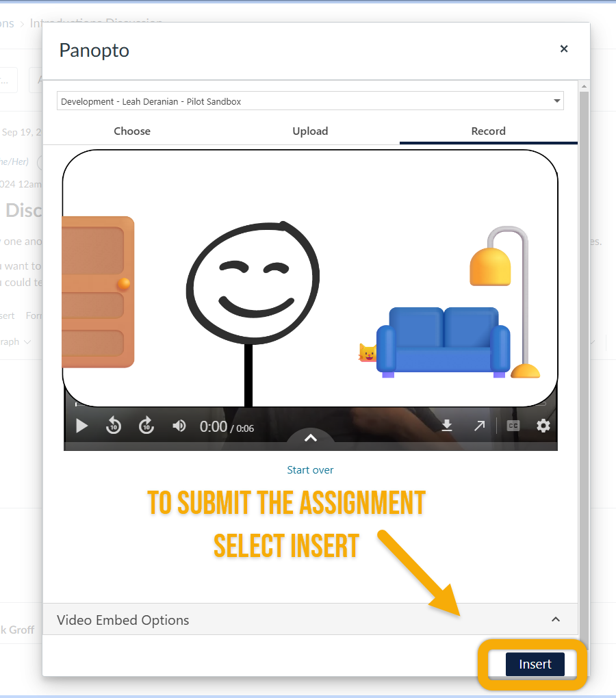Open video in new window arrow

coord(479,426)
